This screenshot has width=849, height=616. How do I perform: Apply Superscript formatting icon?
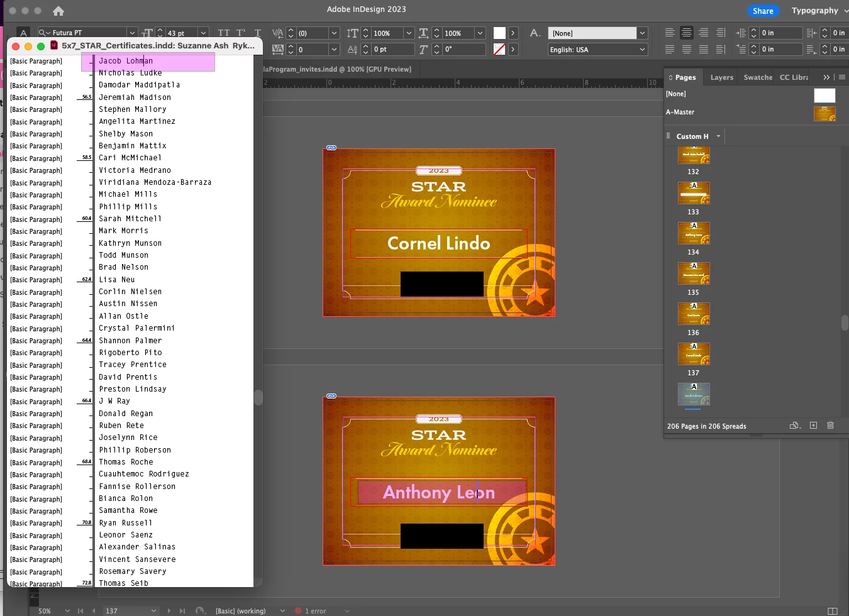tap(241, 33)
